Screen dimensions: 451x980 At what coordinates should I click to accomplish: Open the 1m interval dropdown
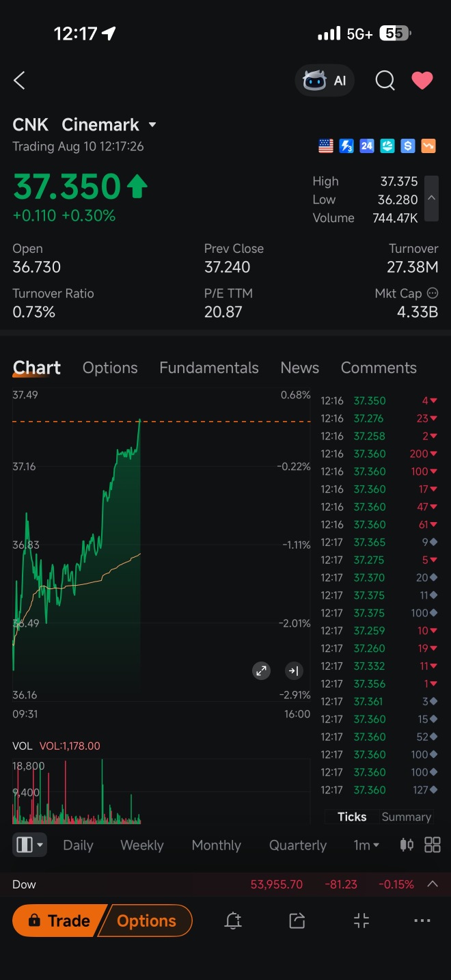366,845
